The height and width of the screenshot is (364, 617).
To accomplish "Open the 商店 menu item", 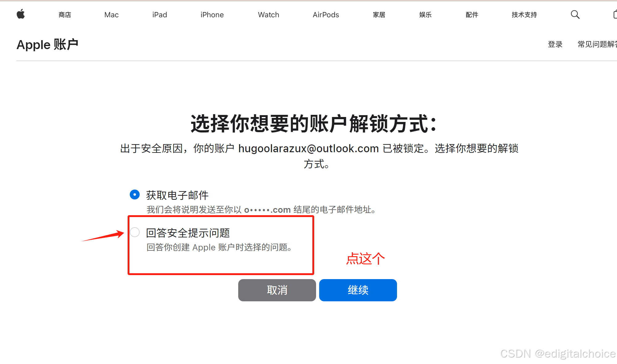I will click(65, 15).
